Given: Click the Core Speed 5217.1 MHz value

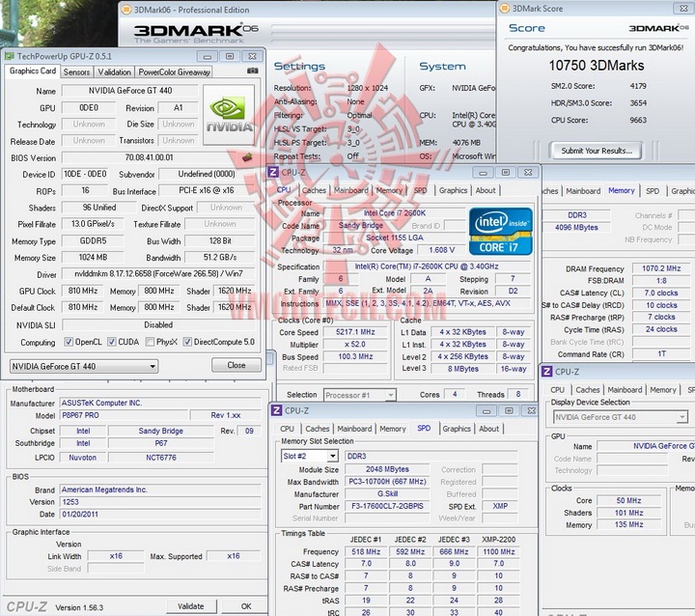Looking at the screenshot, I should coord(355,332).
